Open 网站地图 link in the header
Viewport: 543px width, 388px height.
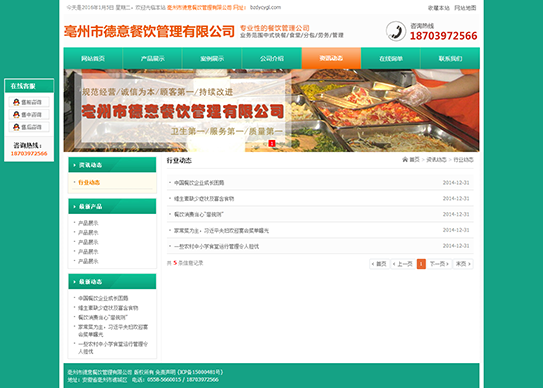465,8
